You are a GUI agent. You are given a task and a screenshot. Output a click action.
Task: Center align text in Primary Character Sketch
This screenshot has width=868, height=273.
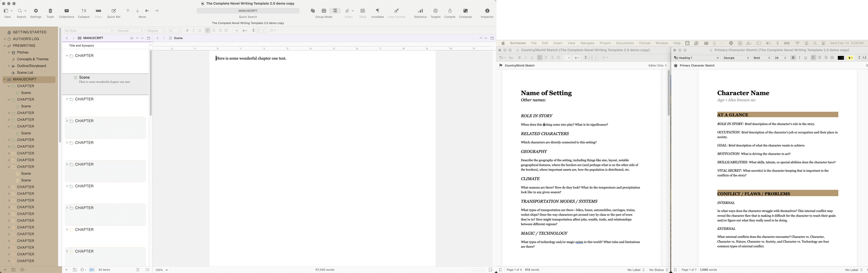[x=820, y=58]
